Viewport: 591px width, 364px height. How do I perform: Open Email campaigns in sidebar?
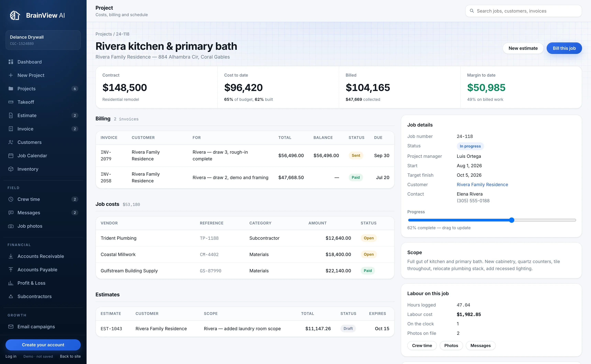tap(43, 327)
